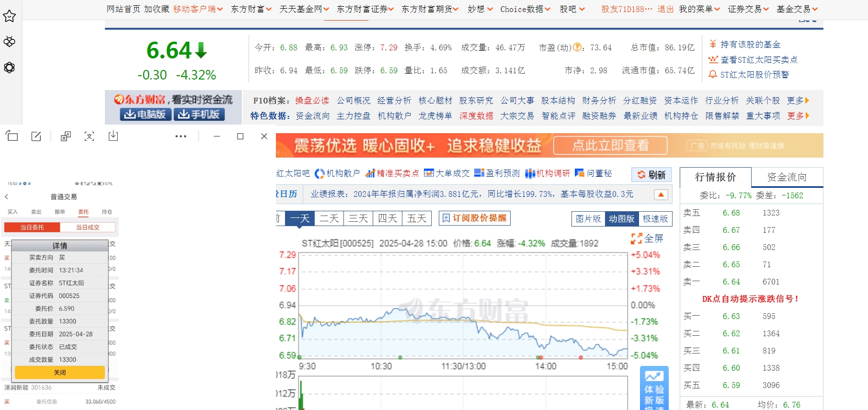Click the 订阅股价提醒 button
The image size is (868, 410).
coord(475,218)
